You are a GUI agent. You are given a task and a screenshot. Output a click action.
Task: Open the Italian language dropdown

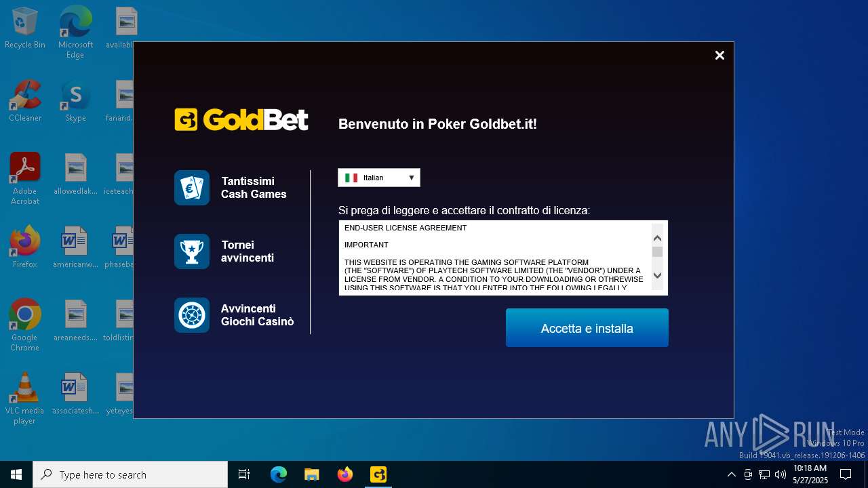(x=379, y=178)
